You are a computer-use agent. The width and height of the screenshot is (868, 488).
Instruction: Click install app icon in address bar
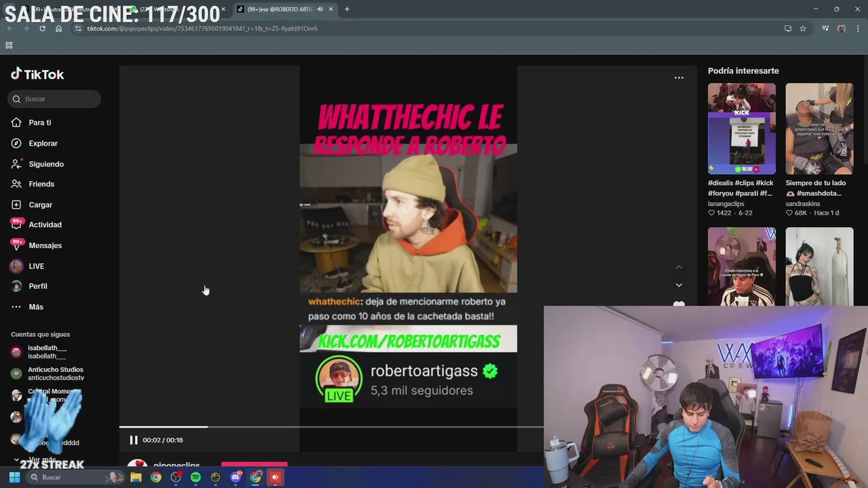(x=788, y=28)
